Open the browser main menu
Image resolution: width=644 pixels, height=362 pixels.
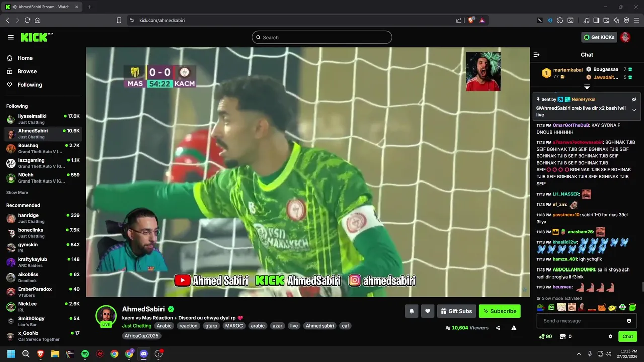coord(636,20)
